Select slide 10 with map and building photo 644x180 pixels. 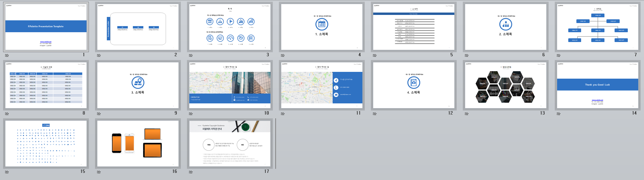tap(230, 85)
